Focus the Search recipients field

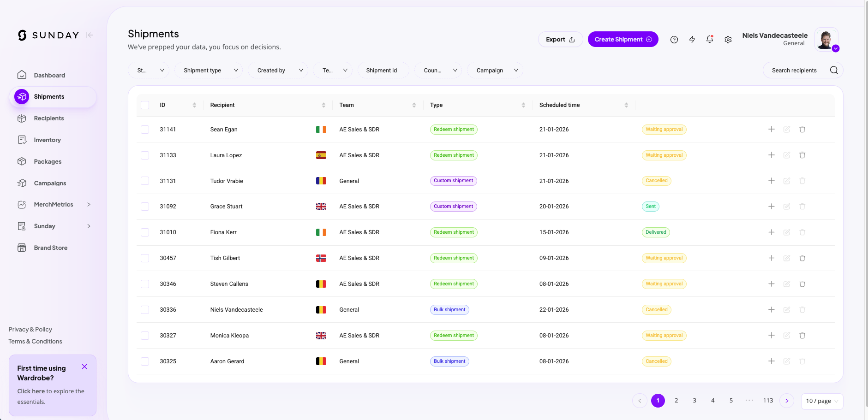[x=795, y=70]
